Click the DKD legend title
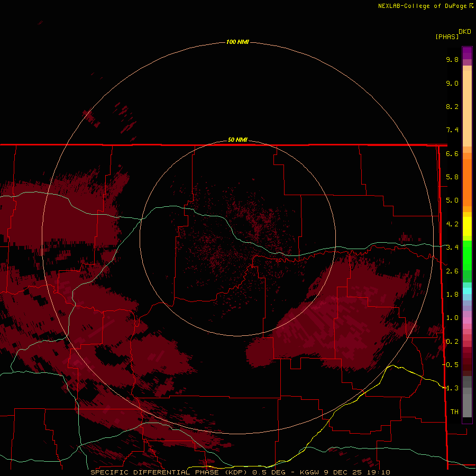The width and height of the screenshot is (476, 476). pos(465,32)
